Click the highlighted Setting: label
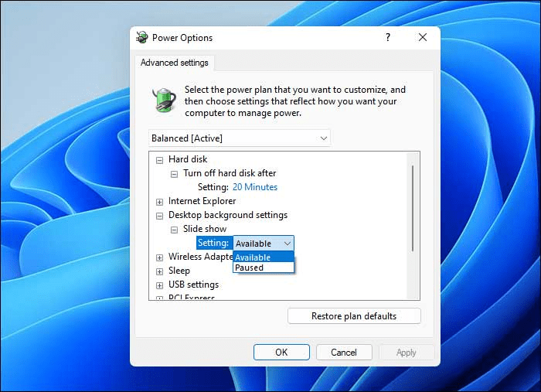This screenshot has width=541, height=392. [213, 243]
